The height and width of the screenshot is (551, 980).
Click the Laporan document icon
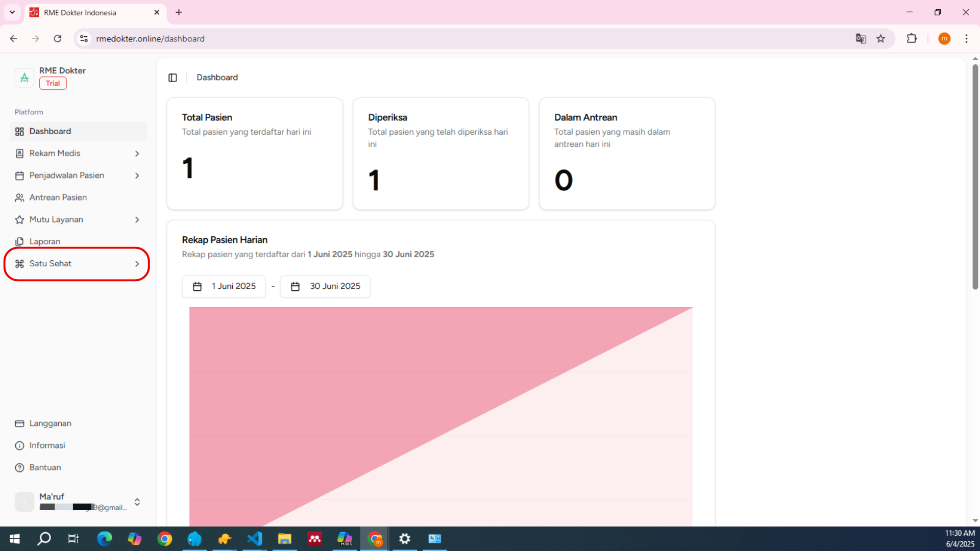pos(19,241)
